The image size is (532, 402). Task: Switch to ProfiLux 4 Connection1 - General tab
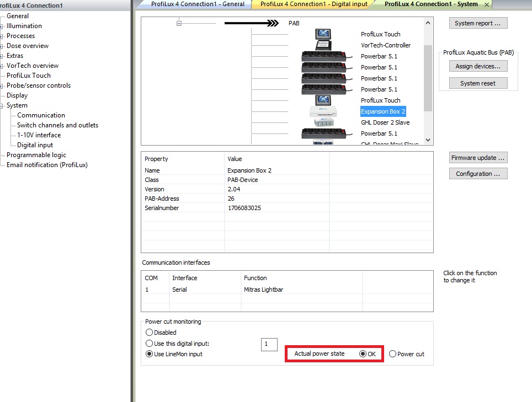point(198,4)
